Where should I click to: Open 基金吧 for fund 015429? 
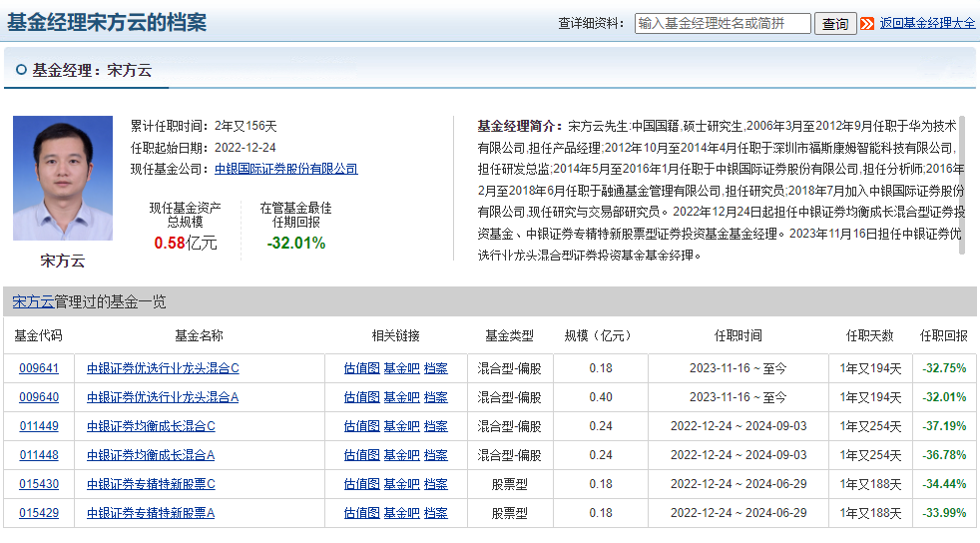point(401,513)
